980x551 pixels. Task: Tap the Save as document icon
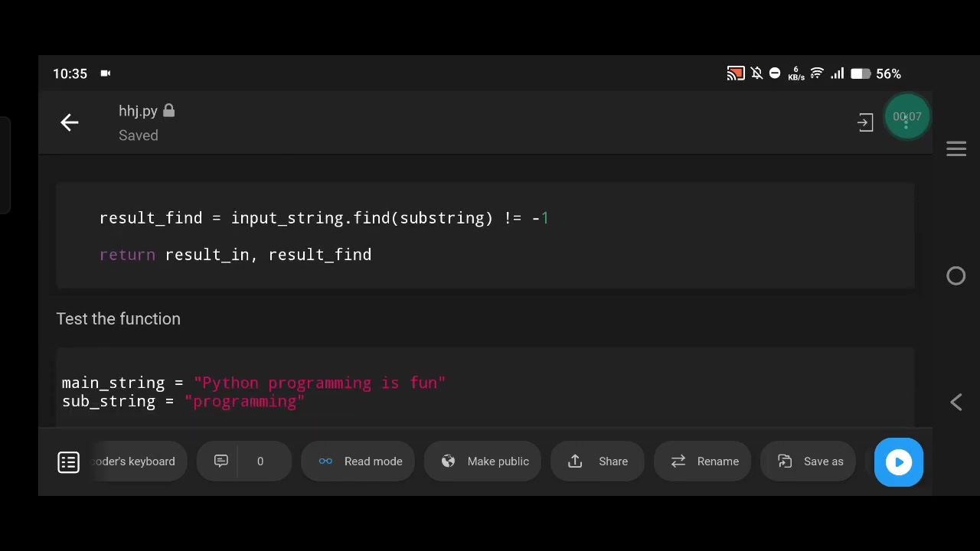pos(785,461)
